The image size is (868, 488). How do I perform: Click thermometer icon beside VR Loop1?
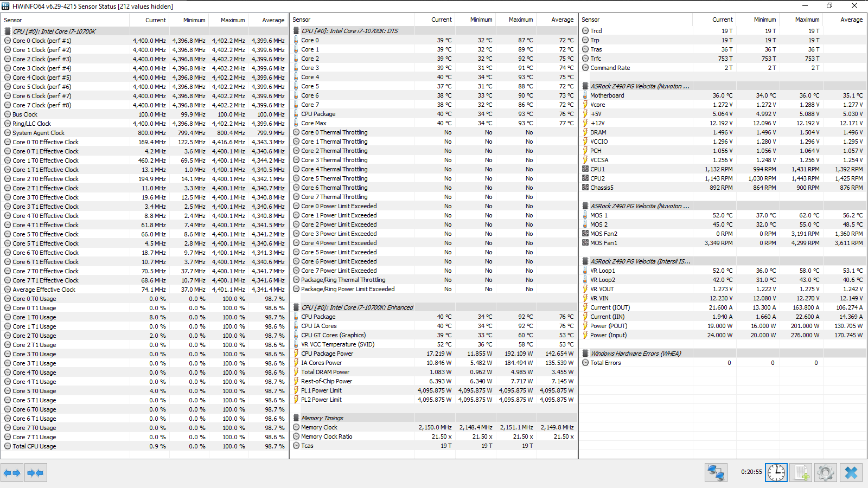pyautogui.click(x=585, y=271)
